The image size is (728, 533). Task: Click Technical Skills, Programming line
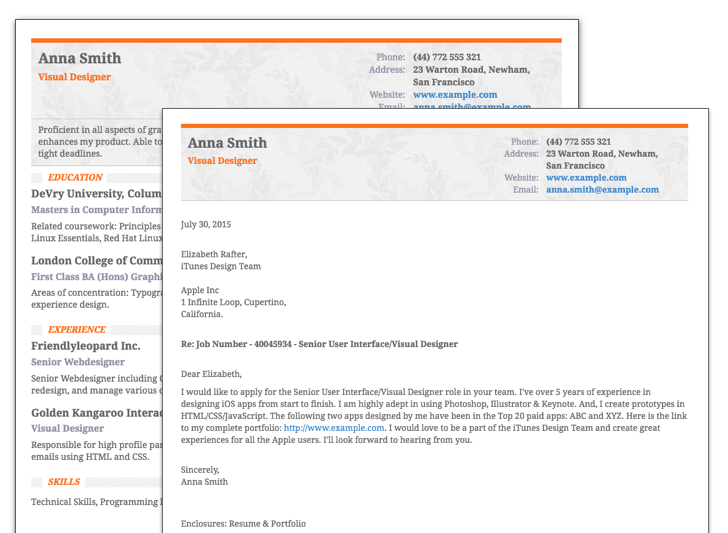(x=97, y=502)
